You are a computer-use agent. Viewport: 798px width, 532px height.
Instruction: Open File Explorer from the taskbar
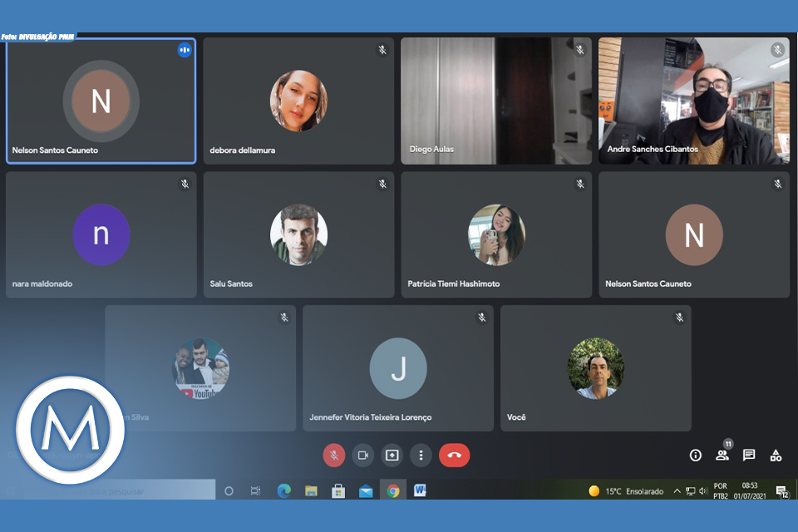[x=311, y=491]
